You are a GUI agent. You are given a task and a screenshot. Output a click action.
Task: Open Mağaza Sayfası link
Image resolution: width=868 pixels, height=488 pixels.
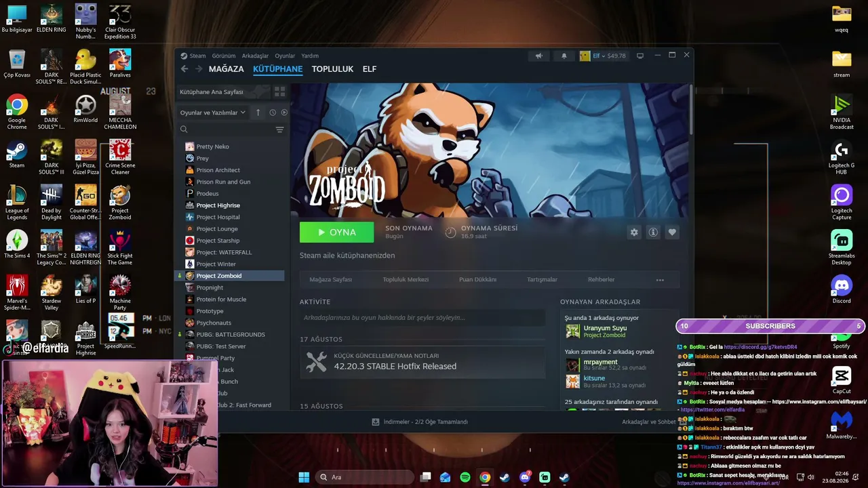click(x=331, y=279)
